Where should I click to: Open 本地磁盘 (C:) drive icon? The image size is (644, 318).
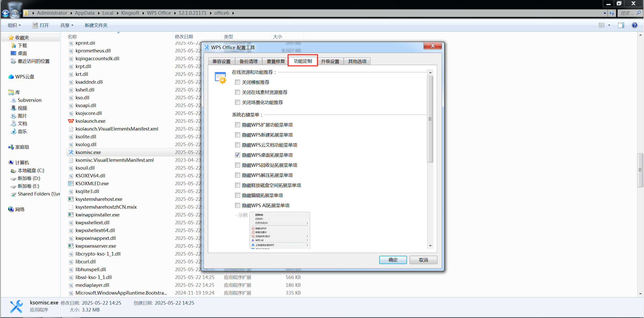[x=14, y=171]
